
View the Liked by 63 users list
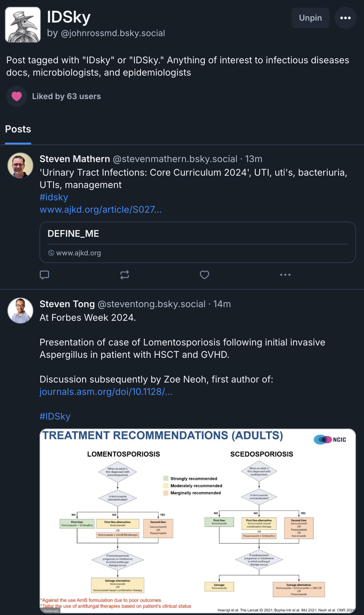point(66,96)
